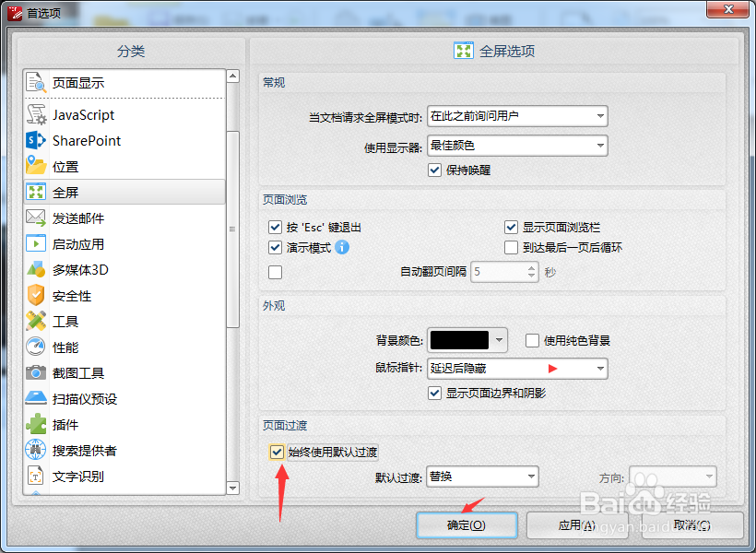Enable 使用纯色背景 checkbox
Viewport: 756px width, 553px height.
[x=532, y=340]
